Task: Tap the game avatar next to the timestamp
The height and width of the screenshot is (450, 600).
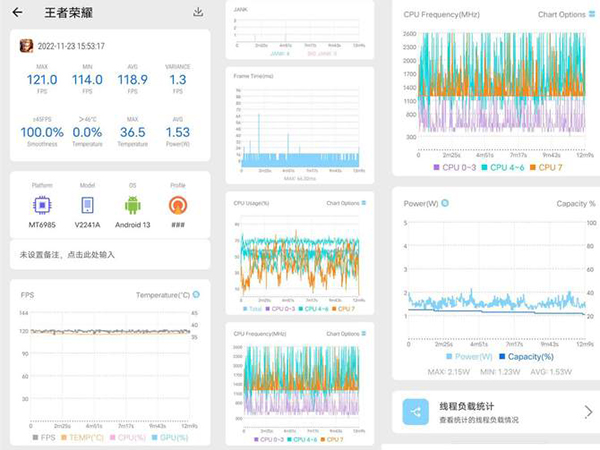Action: click(26, 46)
